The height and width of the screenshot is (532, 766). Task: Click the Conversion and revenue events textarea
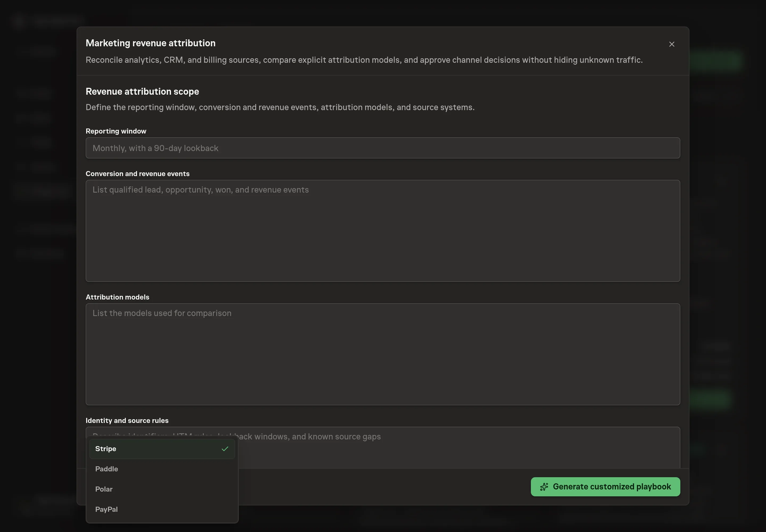point(383,231)
